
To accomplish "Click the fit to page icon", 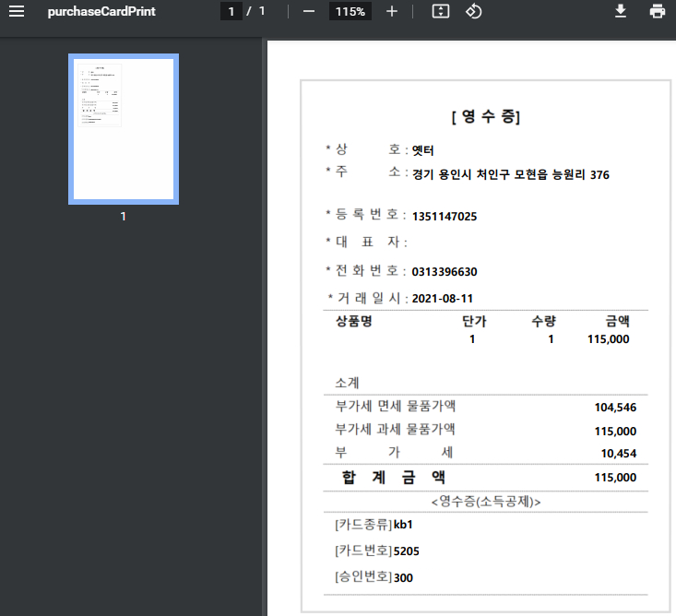I will (x=441, y=12).
